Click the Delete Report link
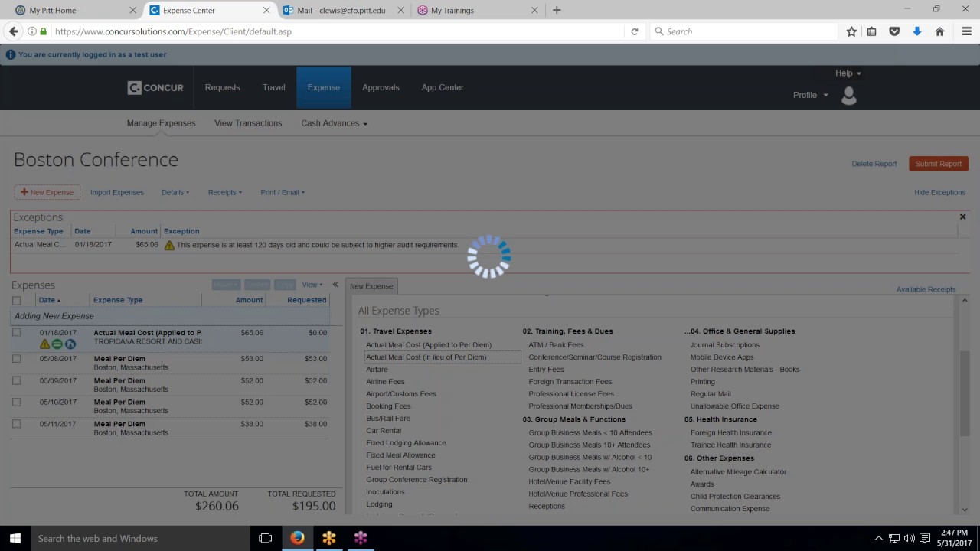 (874, 164)
